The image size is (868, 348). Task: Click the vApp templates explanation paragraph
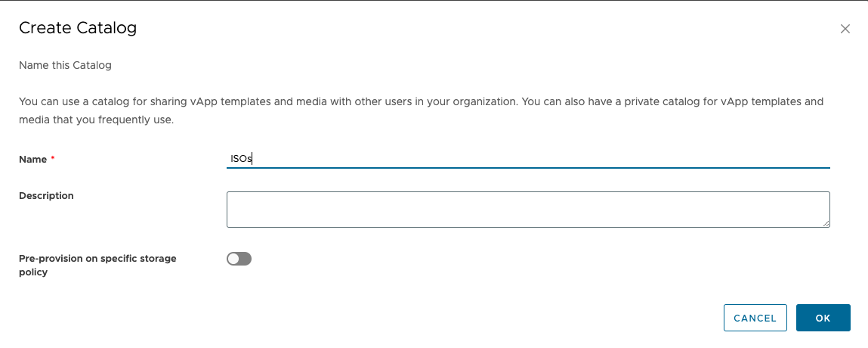pyautogui.click(x=422, y=110)
